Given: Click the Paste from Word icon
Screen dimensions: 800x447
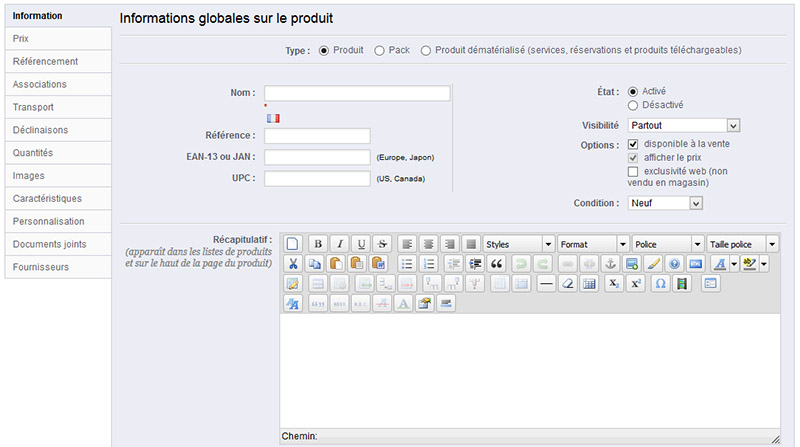Looking at the screenshot, I should tap(379, 264).
